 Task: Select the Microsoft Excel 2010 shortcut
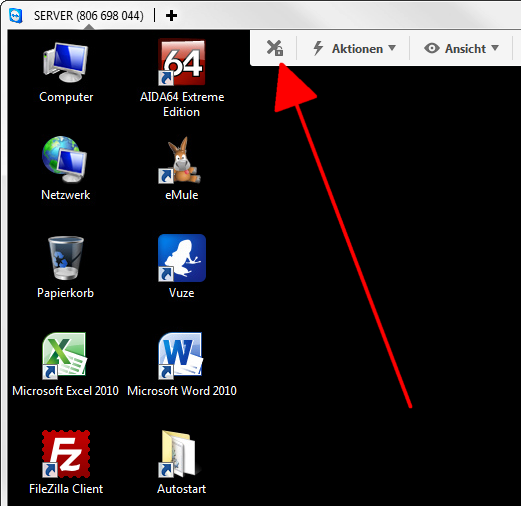[64, 356]
